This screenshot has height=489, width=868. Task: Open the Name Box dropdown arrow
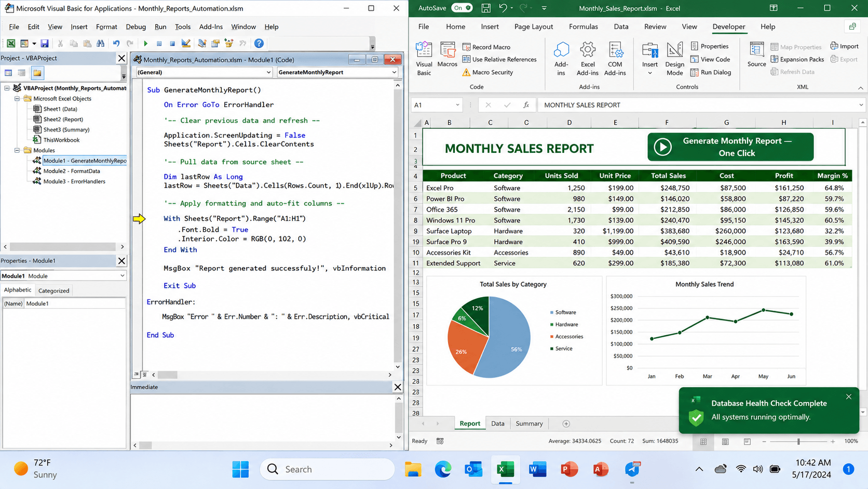point(457,105)
